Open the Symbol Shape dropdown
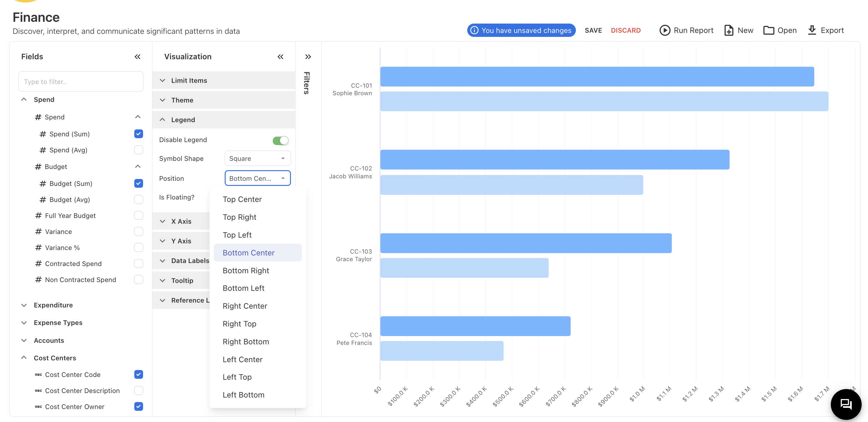868x422 pixels. click(257, 159)
